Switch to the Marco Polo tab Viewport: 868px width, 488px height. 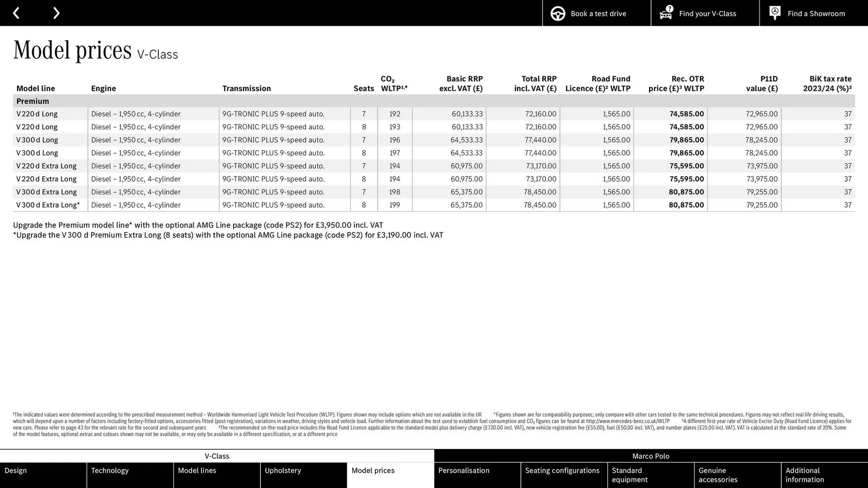[x=651, y=456]
